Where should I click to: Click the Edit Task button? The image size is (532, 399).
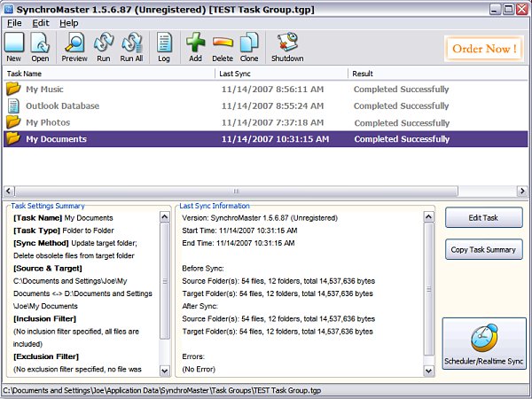(x=483, y=217)
